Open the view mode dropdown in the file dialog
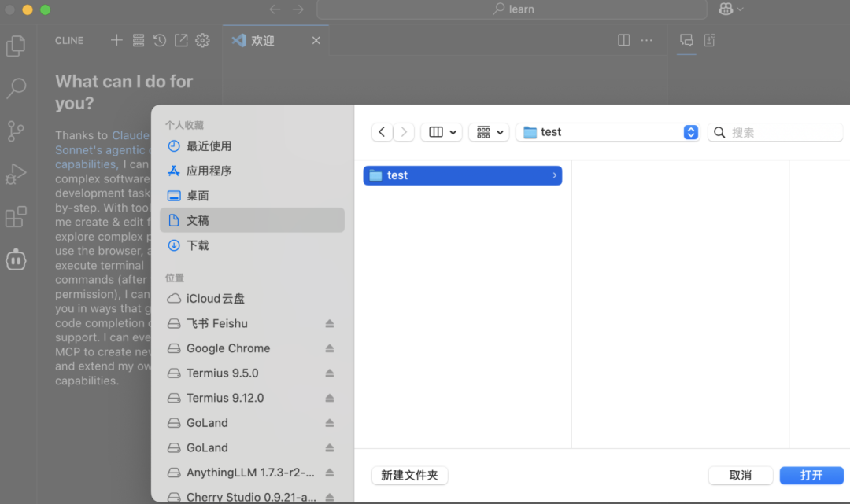Screen dimensions: 850x504 [x=441, y=131]
